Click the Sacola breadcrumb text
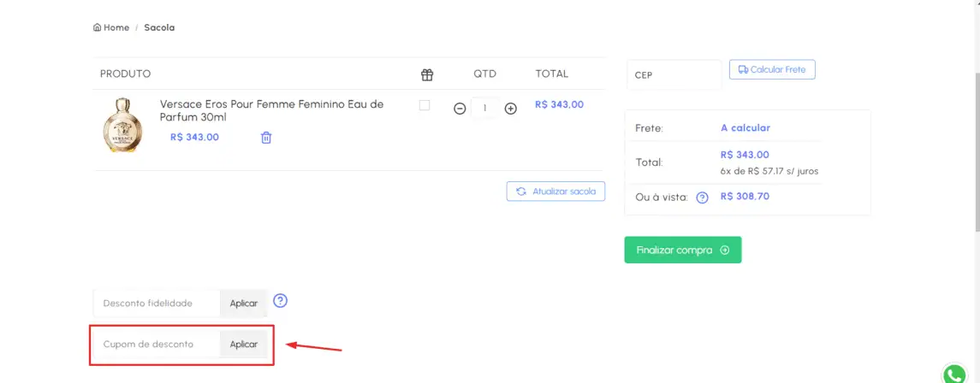The height and width of the screenshot is (383, 980). (x=159, y=27)
